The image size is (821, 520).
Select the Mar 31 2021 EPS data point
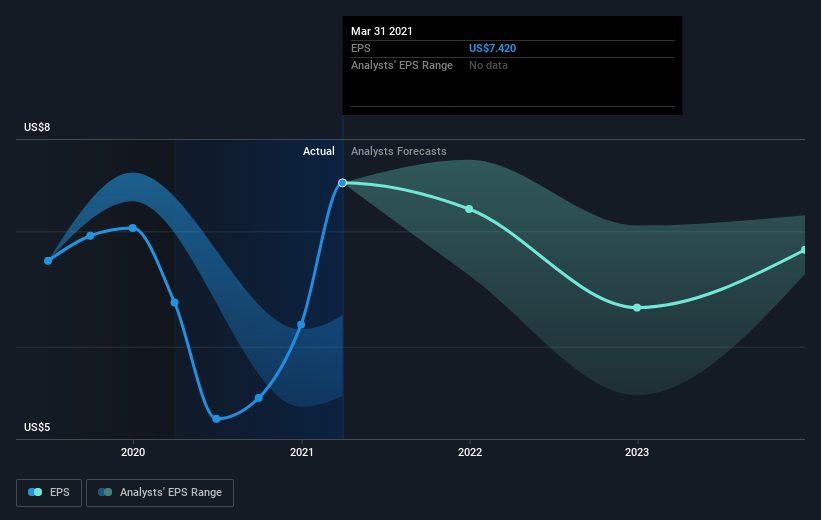342,183
